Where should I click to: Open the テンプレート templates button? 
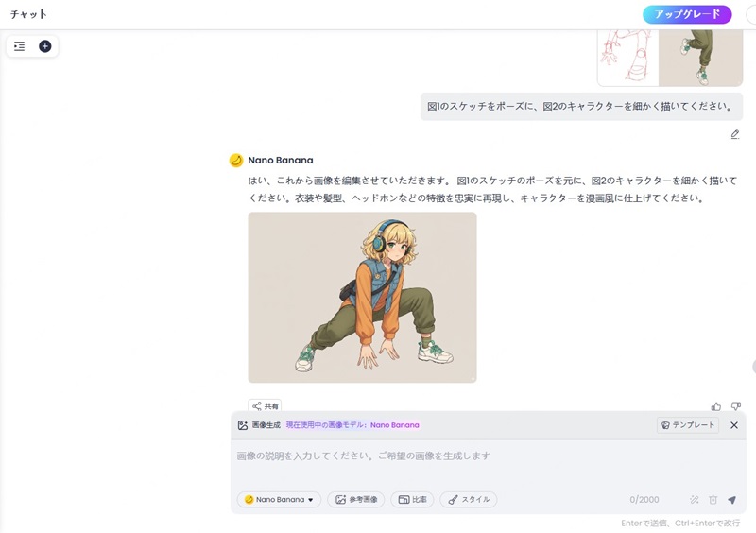point(688,425)
